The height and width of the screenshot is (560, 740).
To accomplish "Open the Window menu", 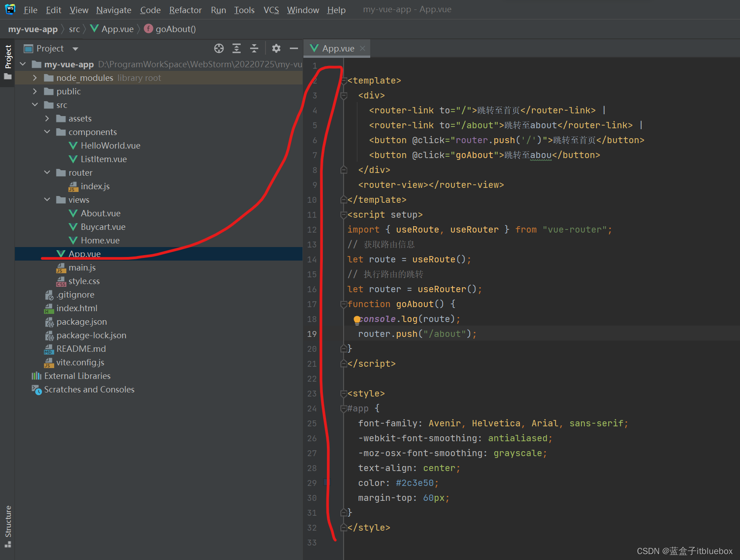I will point(303,10).
